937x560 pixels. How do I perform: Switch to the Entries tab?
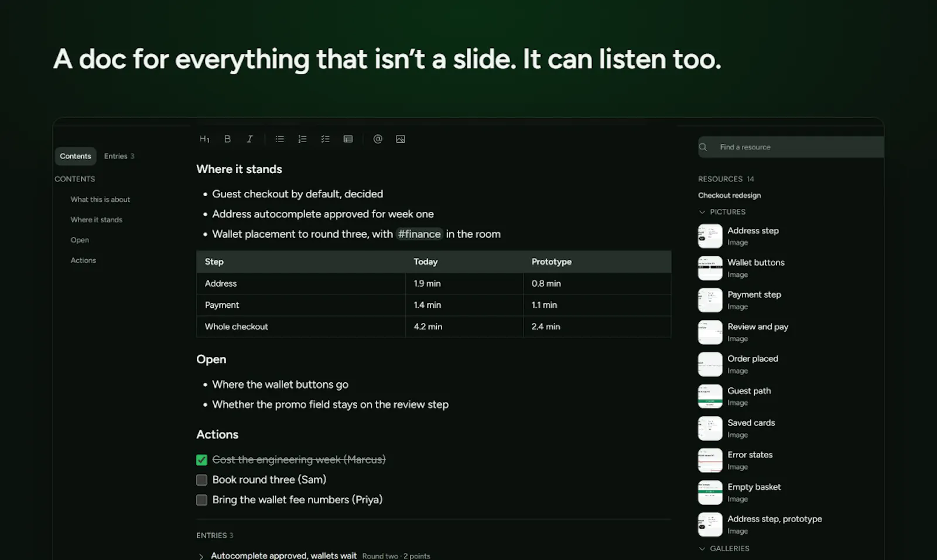point(119,156)
